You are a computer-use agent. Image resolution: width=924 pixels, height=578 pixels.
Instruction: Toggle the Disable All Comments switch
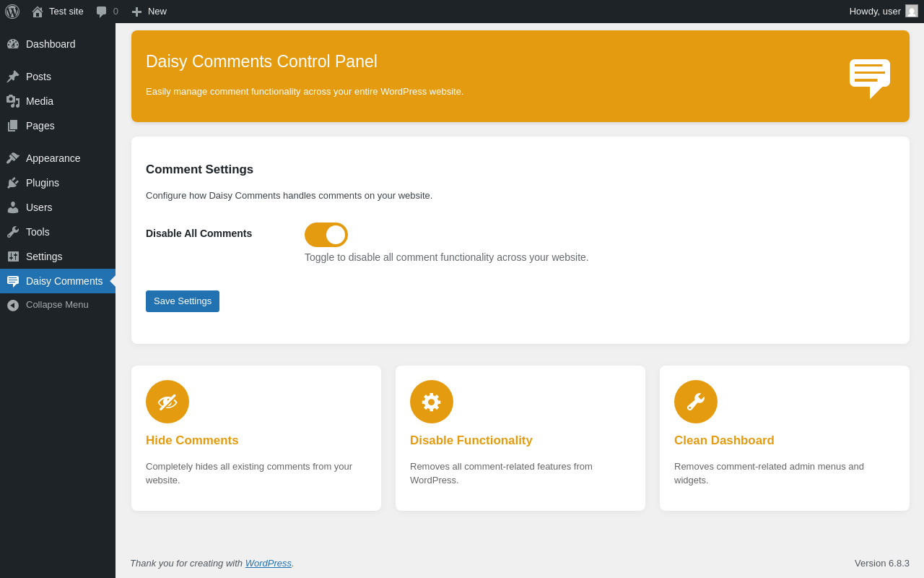(326, 235)
